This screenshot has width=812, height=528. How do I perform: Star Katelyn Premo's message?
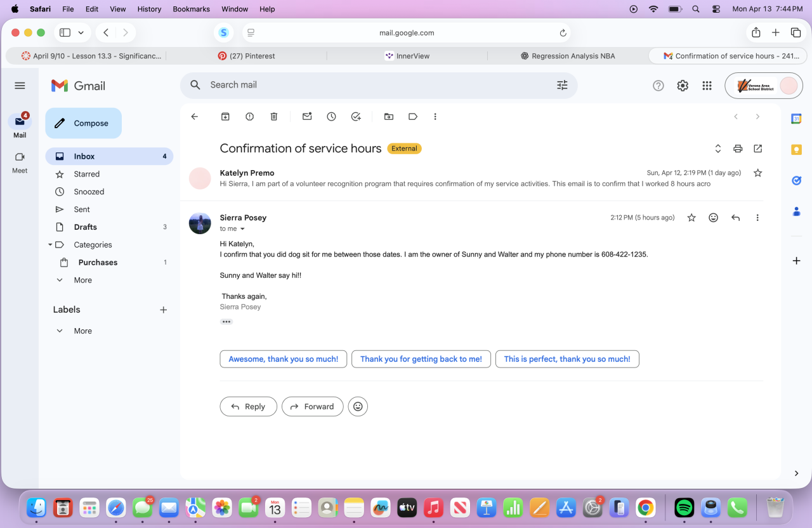click(757, 173)
